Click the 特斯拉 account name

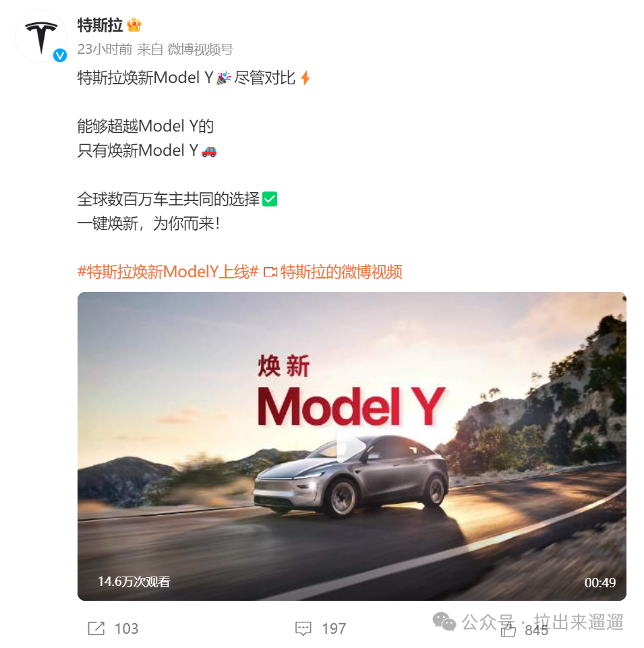click(100, 25)
